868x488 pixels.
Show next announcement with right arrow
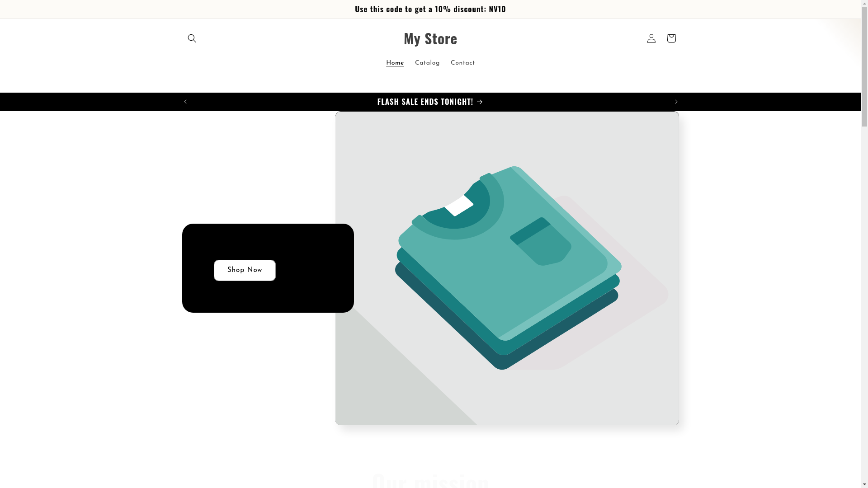pyautogui.click(x=676, y=102)
